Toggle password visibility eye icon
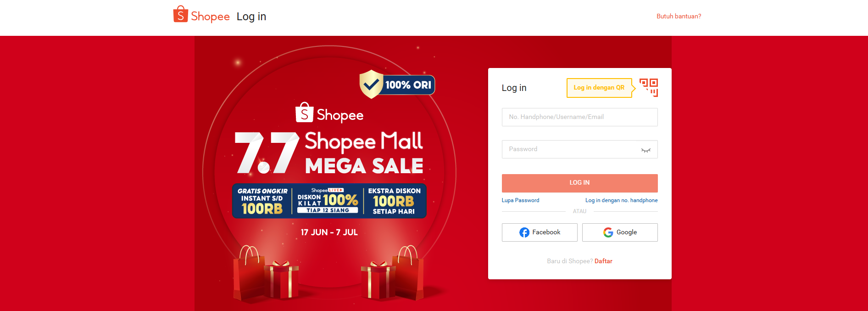This screenshot has height=311, width=868. (x=645, y=150)
